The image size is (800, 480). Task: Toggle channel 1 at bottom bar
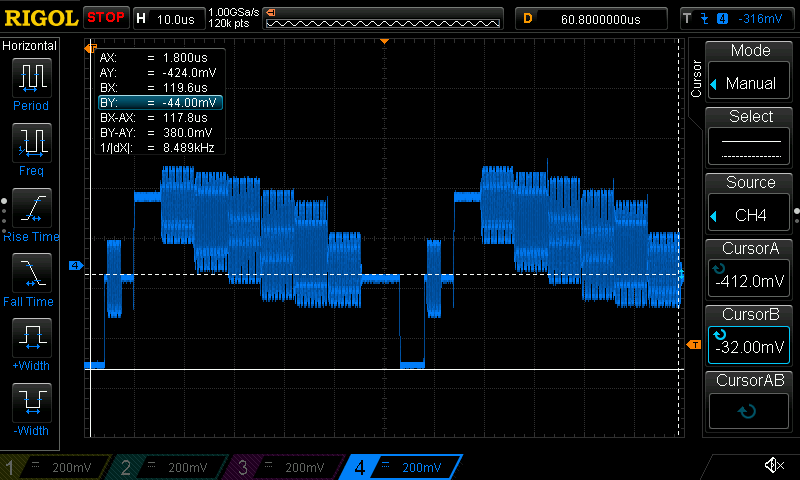(x=54, y=467)
